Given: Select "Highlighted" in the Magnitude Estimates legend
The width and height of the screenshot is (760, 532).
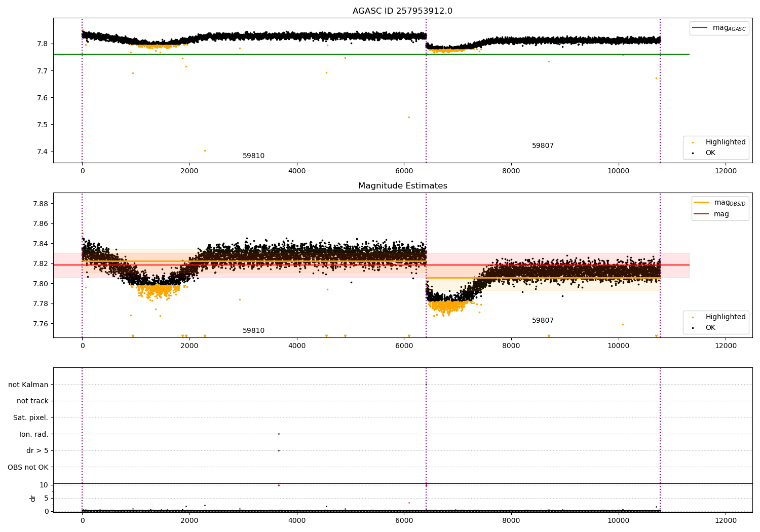Looking at the screenshot, I should (726, 317).
